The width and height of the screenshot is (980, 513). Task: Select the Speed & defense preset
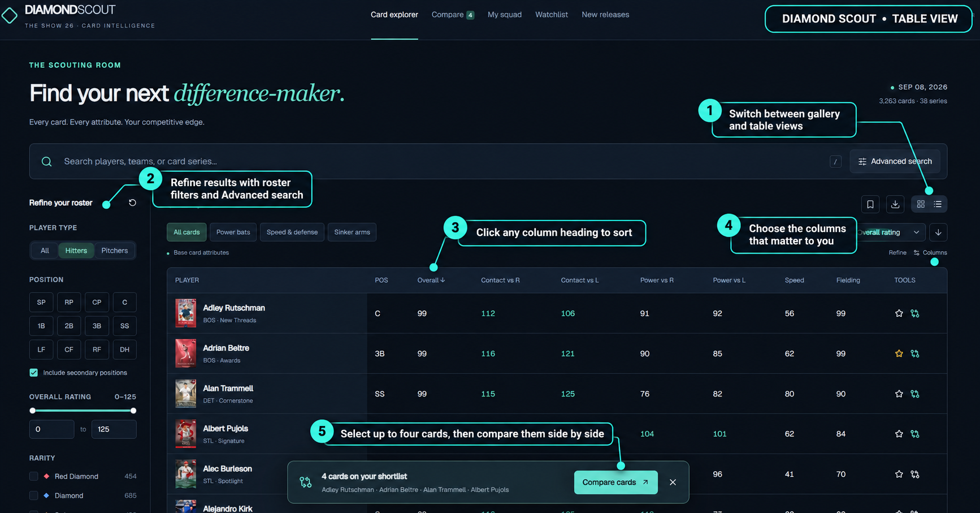[292, 232]
